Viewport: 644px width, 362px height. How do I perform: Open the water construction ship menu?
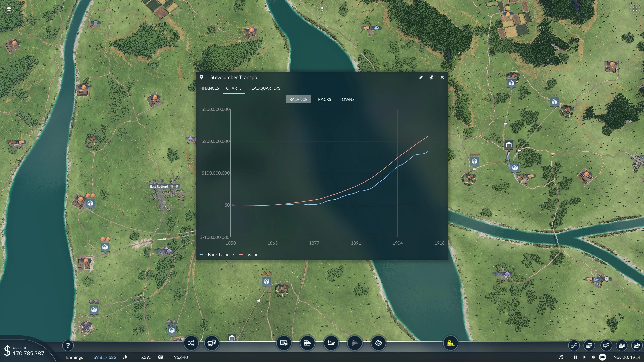coord(331,343)
